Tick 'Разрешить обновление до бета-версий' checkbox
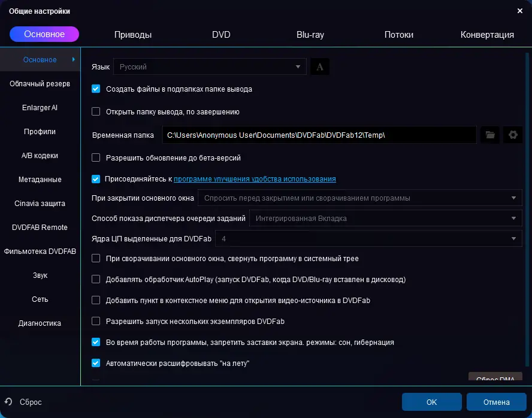532x418 pixels. (96, 157)
